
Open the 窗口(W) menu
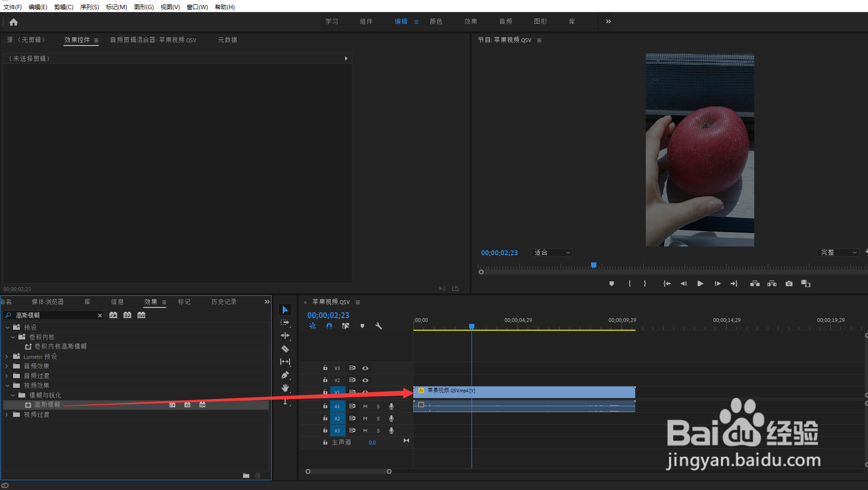(198, 7)
